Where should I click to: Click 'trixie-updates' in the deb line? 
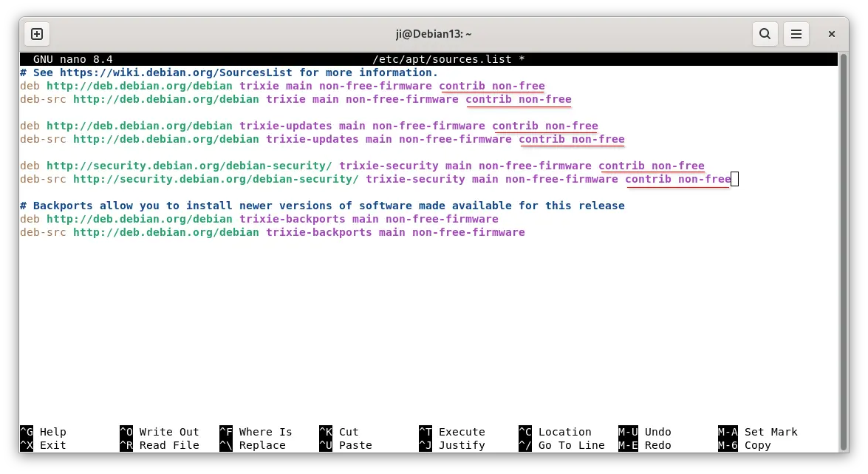286,126
